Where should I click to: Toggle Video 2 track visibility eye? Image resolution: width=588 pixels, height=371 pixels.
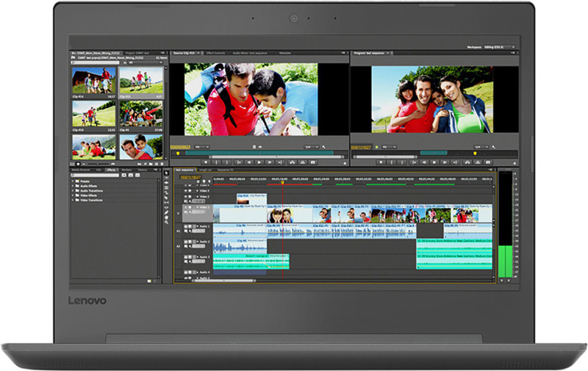[x=184, y=197]
